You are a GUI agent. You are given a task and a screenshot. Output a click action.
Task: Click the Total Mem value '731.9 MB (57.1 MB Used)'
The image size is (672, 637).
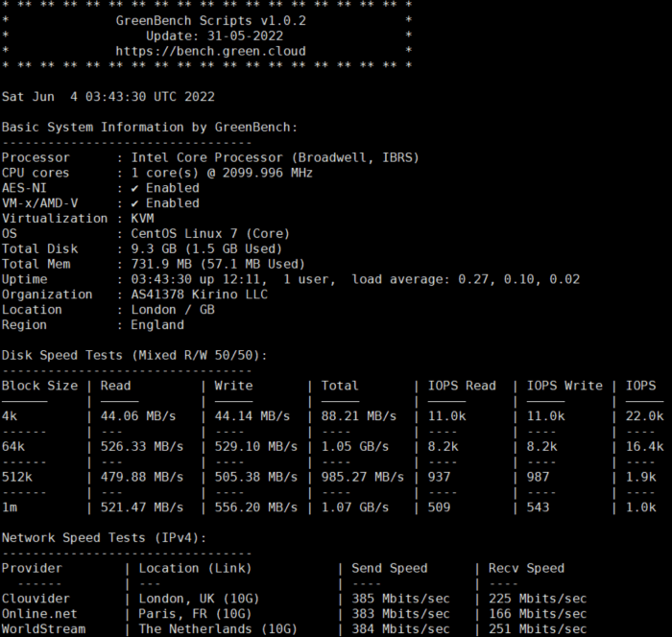pos(218,265)
